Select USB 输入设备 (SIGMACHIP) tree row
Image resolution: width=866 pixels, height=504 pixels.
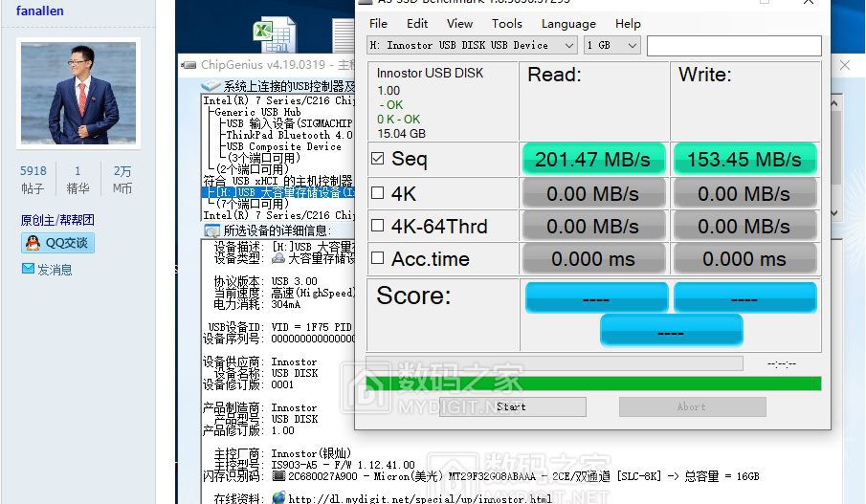[289, 123]
